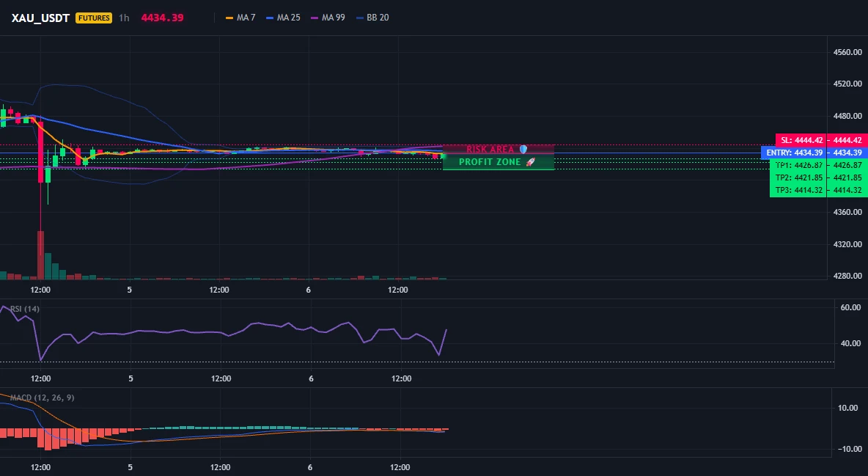Click the current price 4434.39 in the header
Viewport: 868px width, 476px height.
pyautogui.click(x=162, y=18)
